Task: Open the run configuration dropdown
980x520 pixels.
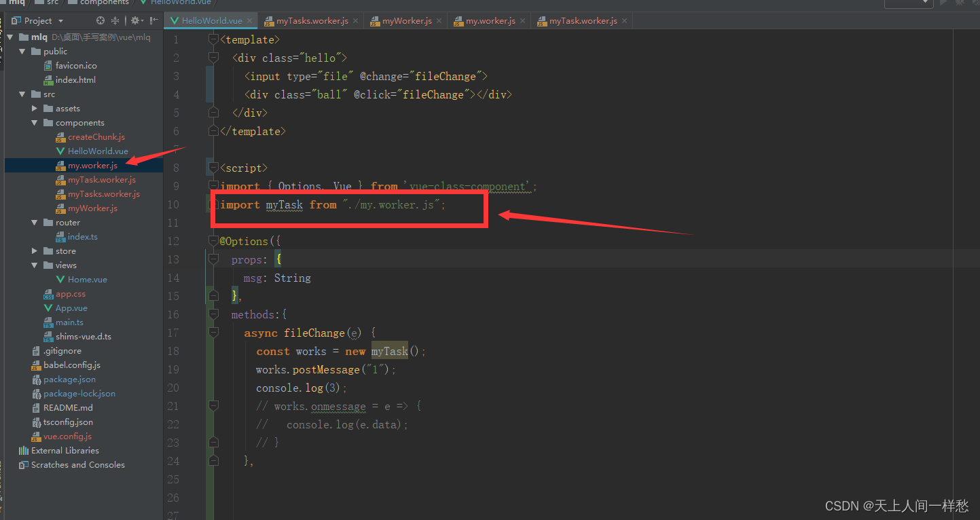Action: point(909,3)
